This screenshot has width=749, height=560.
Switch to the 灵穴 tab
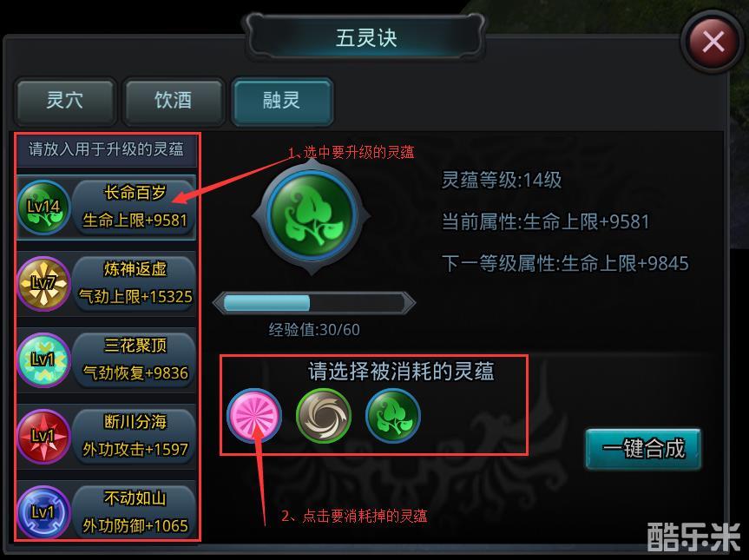tap(65, 101)
